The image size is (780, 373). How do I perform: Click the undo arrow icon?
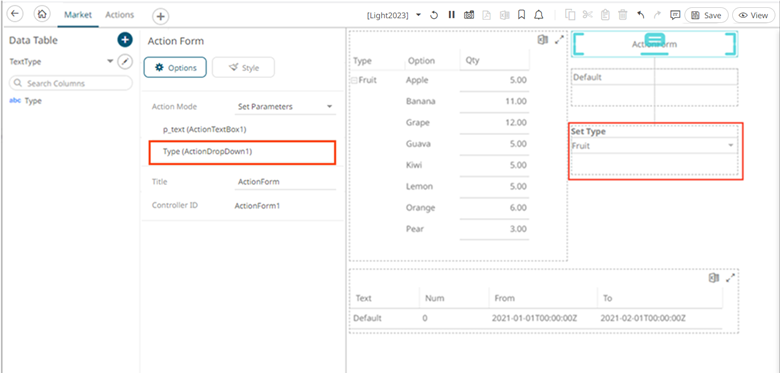(x=641, y=15)
